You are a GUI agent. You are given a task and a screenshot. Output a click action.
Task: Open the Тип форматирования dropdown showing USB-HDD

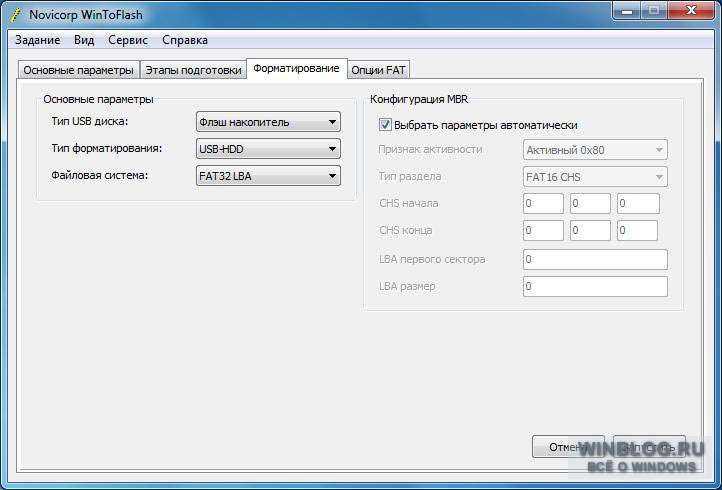tap(268, 149)
